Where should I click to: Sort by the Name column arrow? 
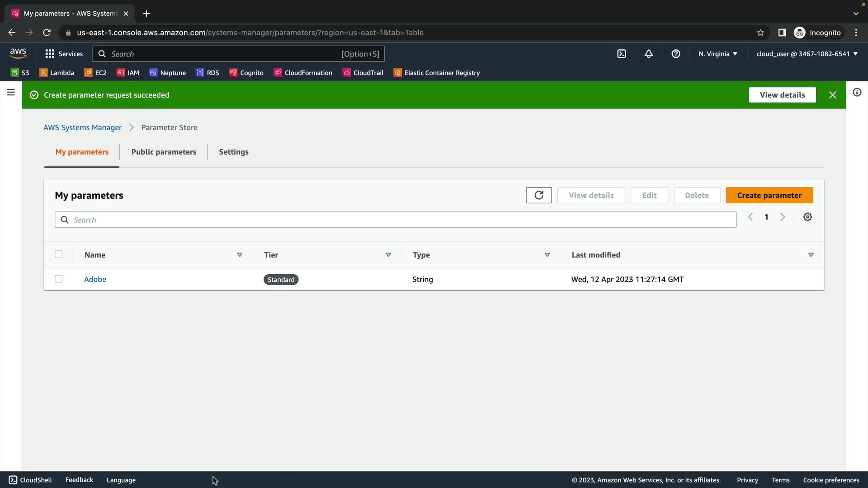coord(240,255)
